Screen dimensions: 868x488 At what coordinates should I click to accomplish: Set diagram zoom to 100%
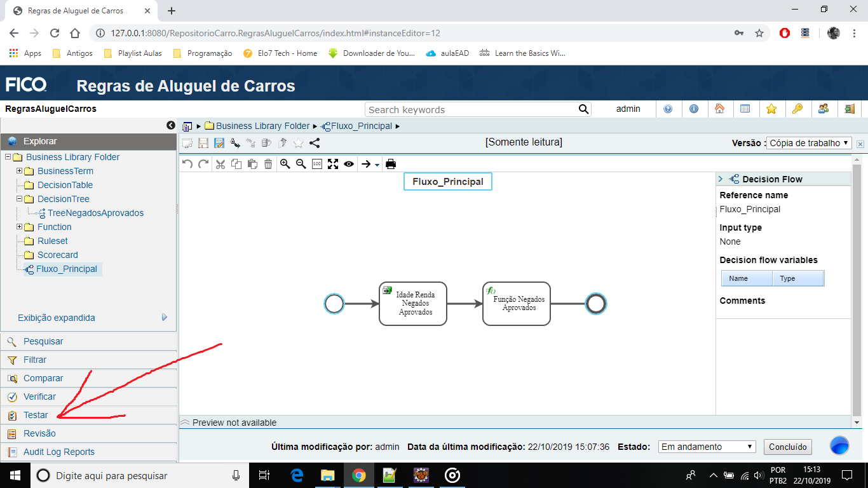coord(316,163)
